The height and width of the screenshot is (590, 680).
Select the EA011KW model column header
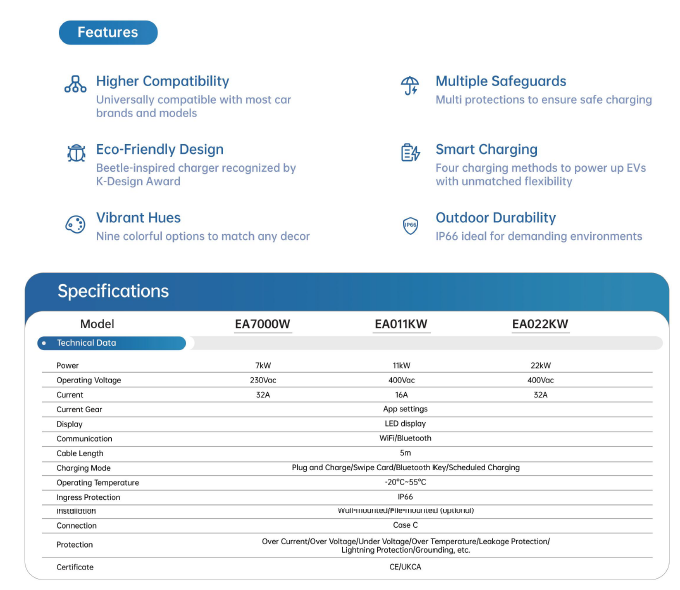[x=401, y=324]
